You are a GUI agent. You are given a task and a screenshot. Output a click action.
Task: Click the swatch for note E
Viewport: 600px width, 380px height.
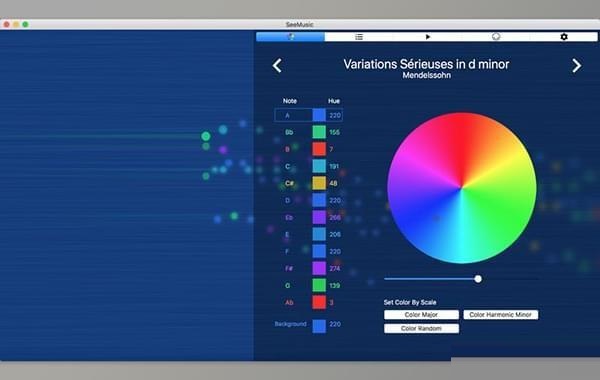pyautogui.click(x=319, y=235)
